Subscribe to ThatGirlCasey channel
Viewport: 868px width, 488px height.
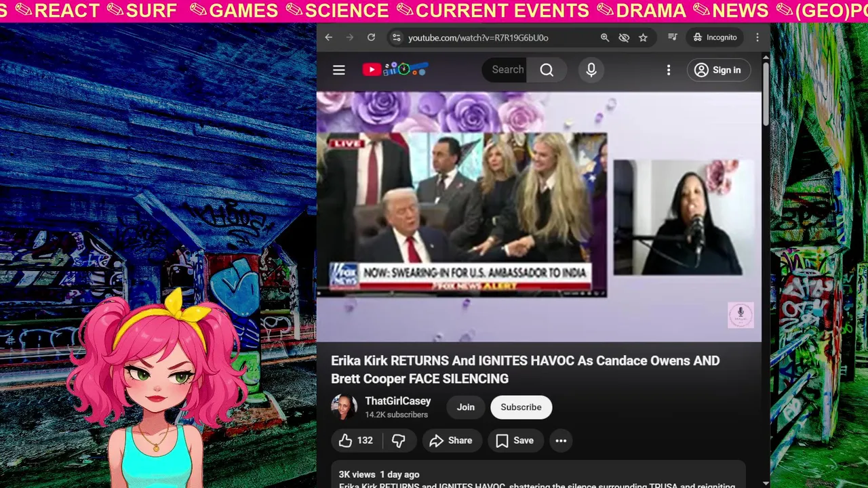521,407
